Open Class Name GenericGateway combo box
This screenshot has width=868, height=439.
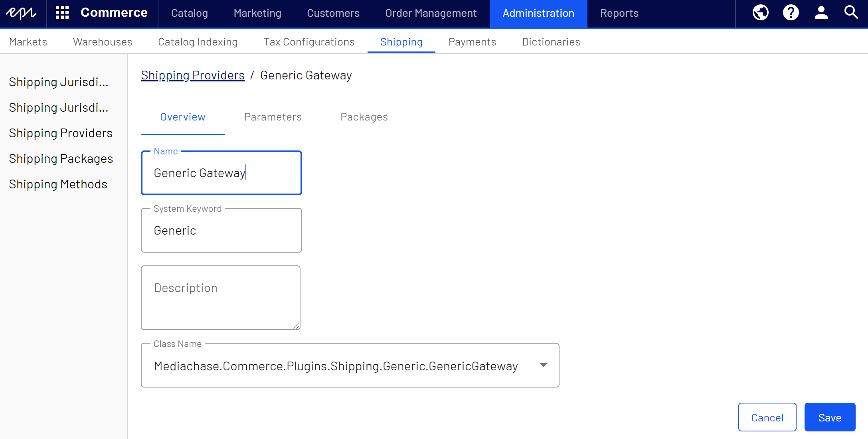click(335, 366)
